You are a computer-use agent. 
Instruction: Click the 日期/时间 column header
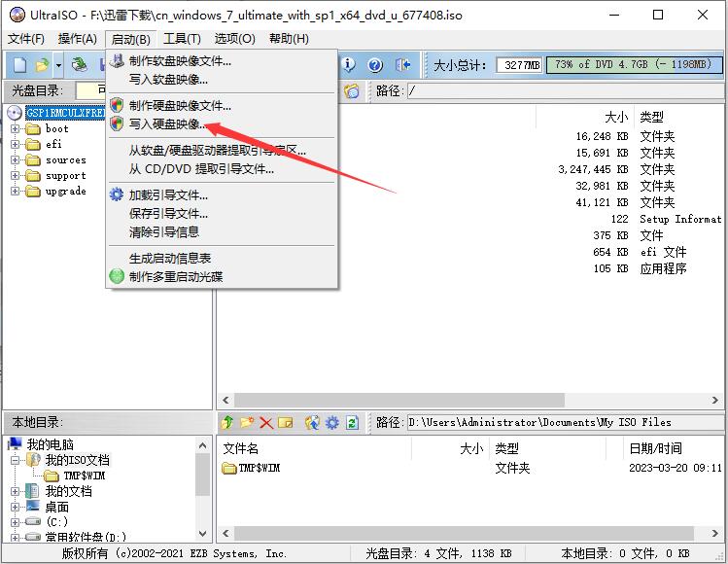coord(655,449)
